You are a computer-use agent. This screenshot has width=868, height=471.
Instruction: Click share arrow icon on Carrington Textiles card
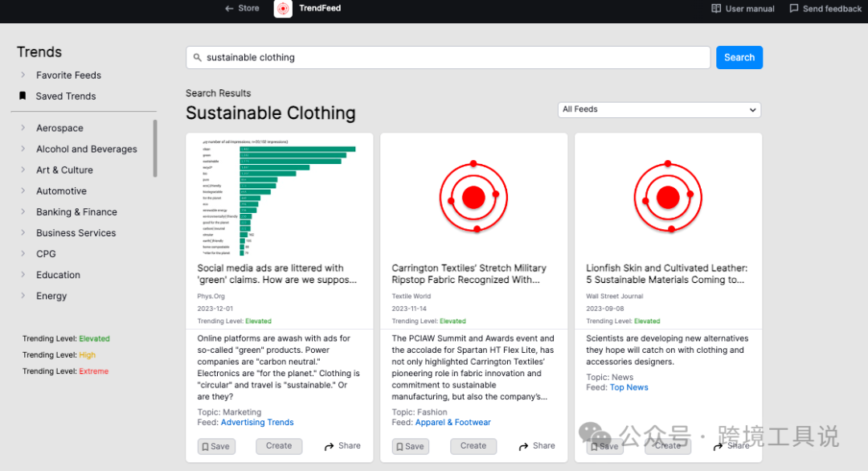(523, 446)
